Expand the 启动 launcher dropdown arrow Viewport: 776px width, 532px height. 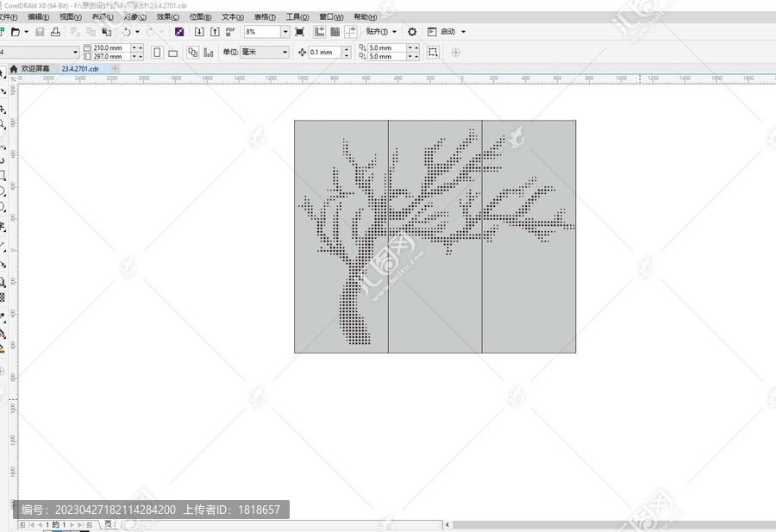tap(463, 32)
